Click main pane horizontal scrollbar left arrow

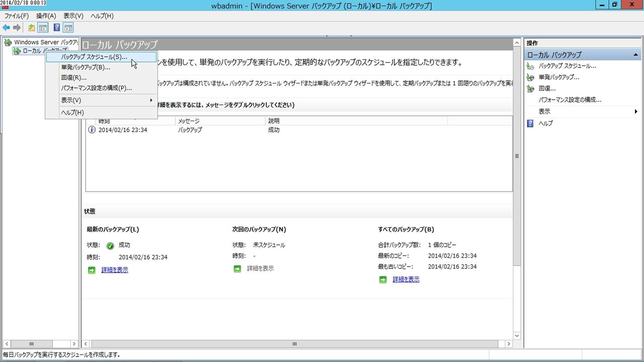point(86,344)
